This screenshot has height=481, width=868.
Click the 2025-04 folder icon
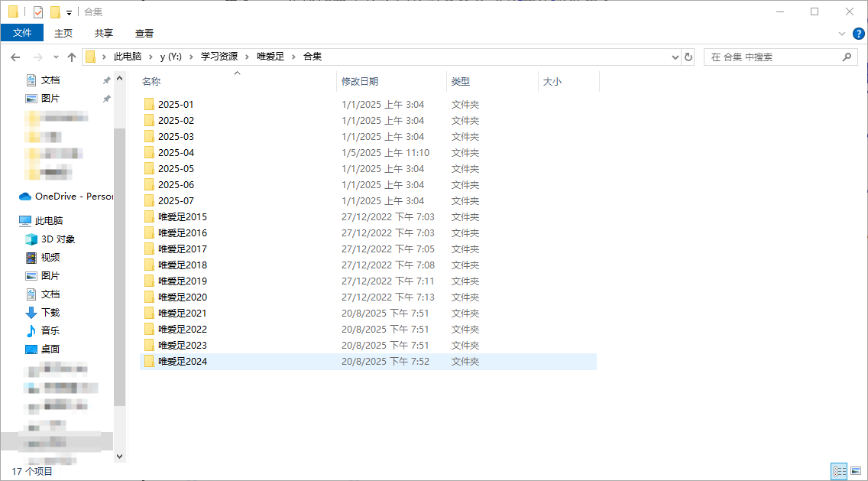pyautogui.click(x=150, y=153)
